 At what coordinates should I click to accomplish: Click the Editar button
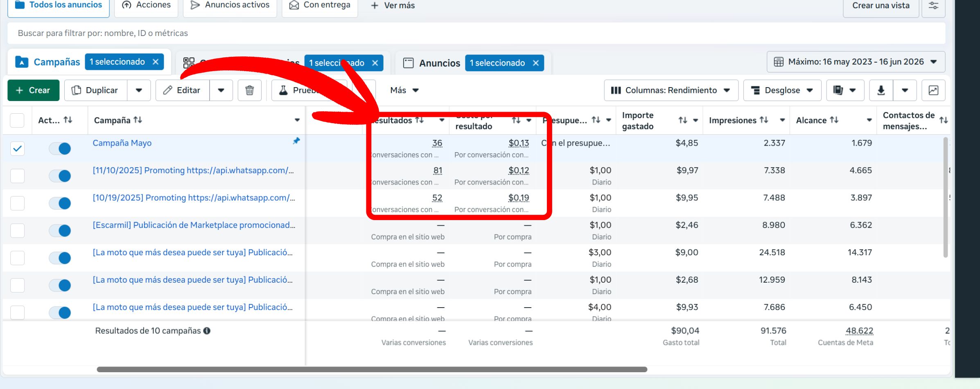pyautogui.click(x=183, y=90)
